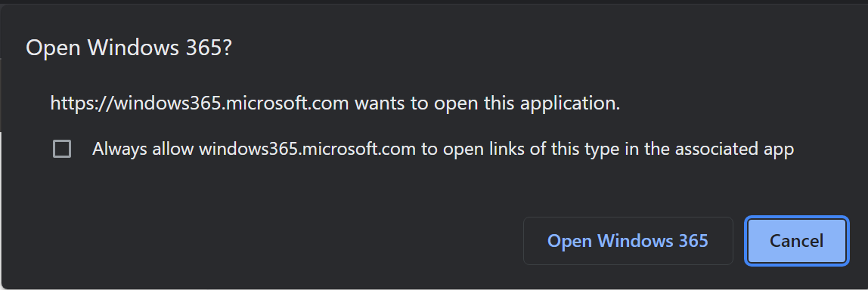Click the dark strip above the dialog

(434, 2)
